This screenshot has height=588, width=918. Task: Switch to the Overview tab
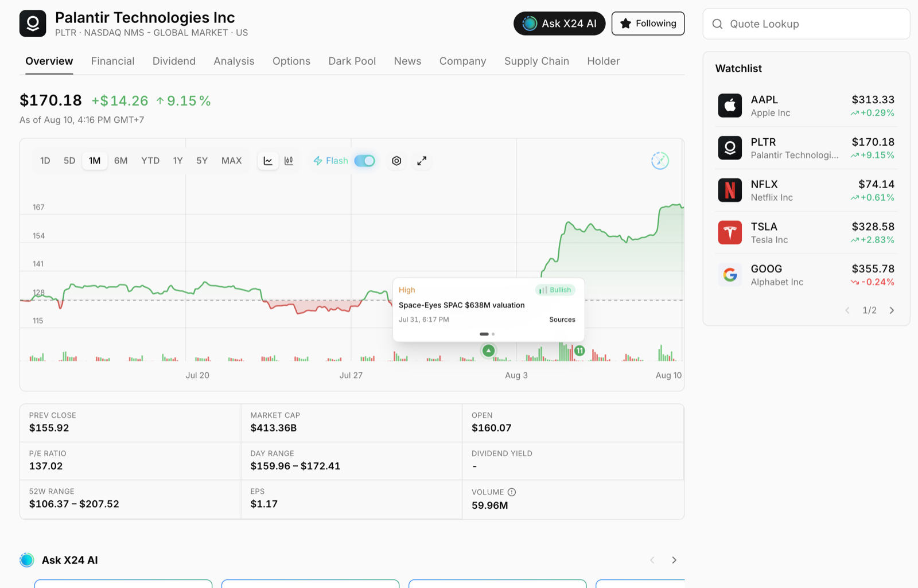tap(49, 61)
